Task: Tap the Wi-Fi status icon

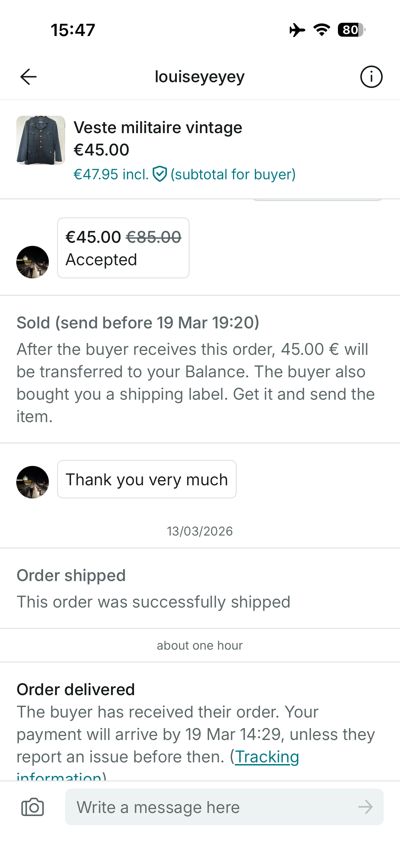Action: [322, 30]
